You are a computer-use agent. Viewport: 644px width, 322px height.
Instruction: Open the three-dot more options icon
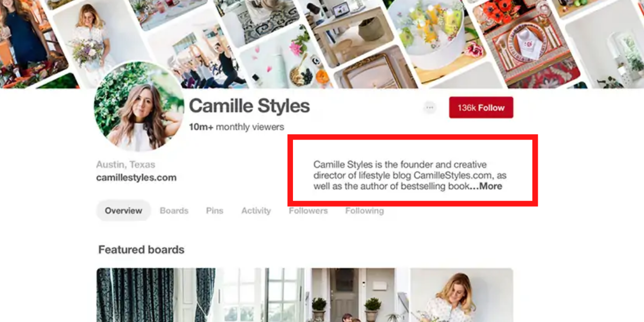[429, 107]
